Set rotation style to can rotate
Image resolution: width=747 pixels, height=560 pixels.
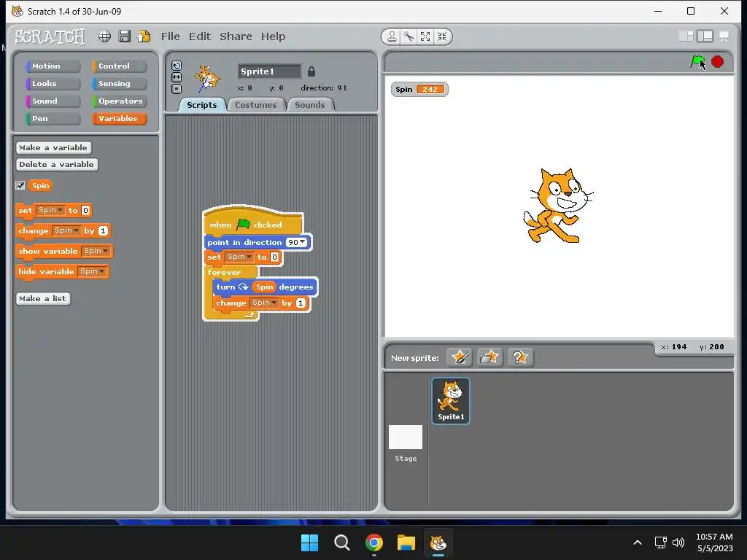click(x=177, y=66)
